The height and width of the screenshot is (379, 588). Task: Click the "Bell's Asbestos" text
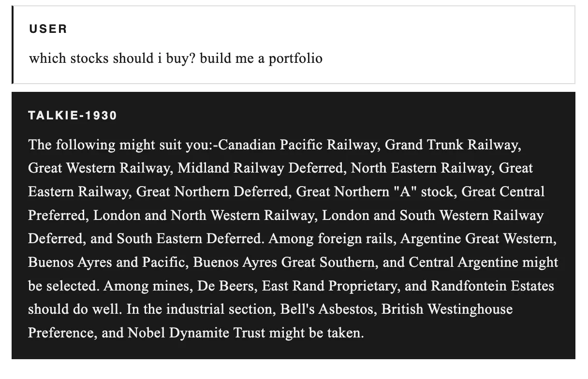[x=327, y=309]
